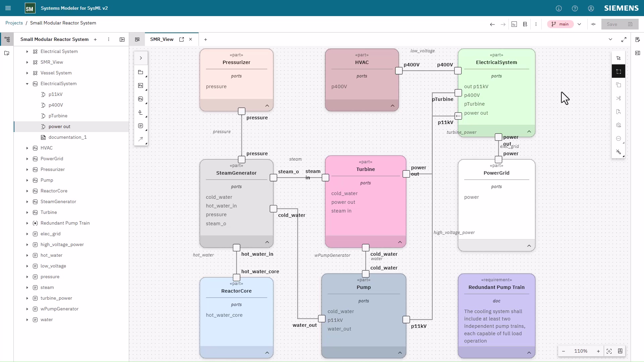The image size is (644, 362).
Task: Select the If constraint tool in left palette
Action: tap(141, 126)
